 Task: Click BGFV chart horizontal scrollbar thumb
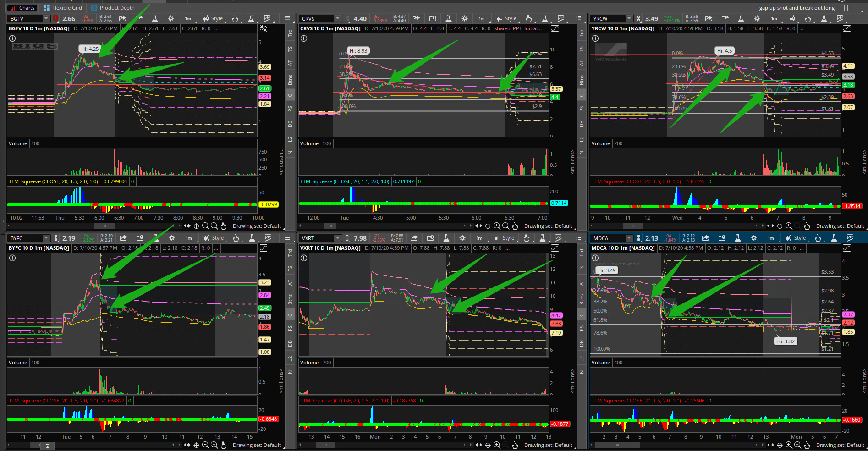click(104, 226)
